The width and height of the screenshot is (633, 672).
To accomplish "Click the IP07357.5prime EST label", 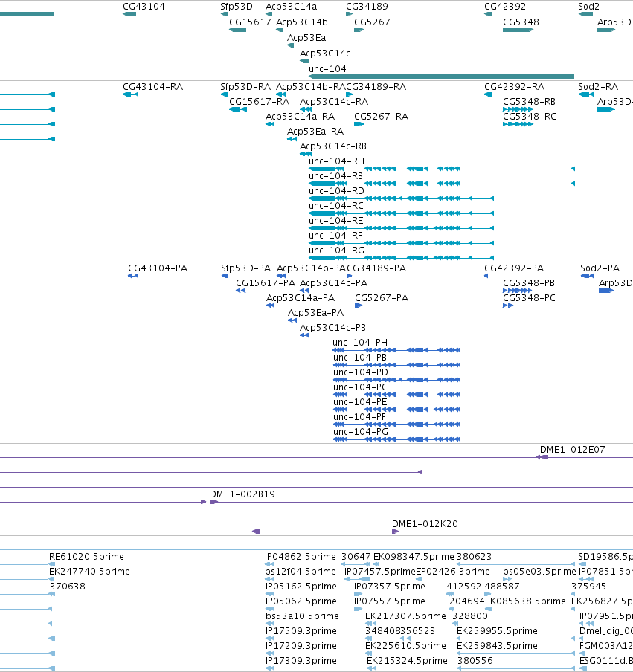I will coord(390,587).
